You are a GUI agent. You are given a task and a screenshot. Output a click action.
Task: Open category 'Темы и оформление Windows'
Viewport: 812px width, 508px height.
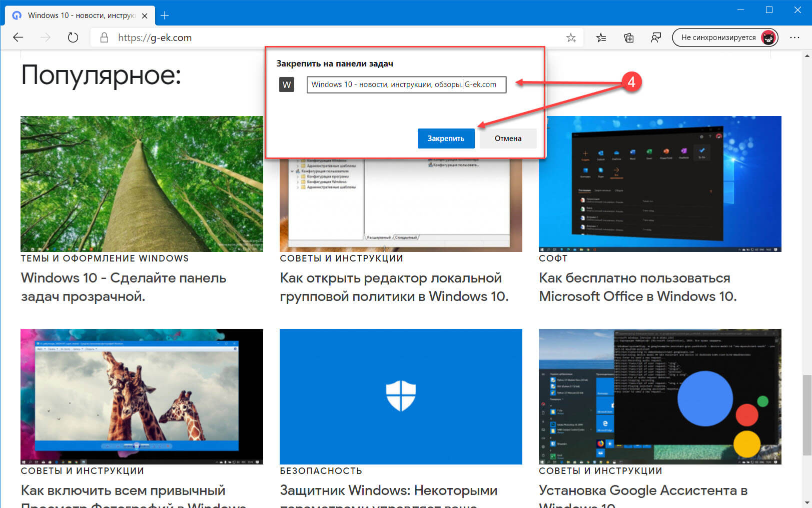(x=105, y=258)
